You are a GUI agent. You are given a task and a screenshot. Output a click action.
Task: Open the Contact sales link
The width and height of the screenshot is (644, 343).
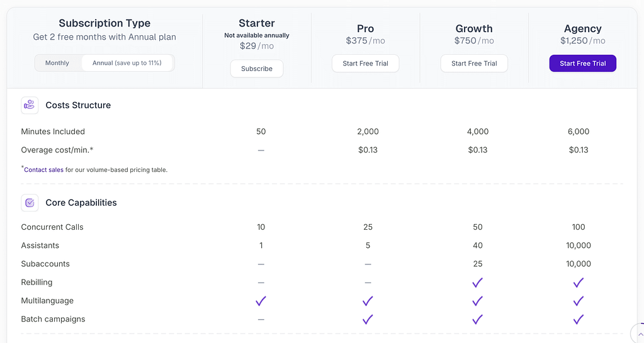[x=43, y=170]
